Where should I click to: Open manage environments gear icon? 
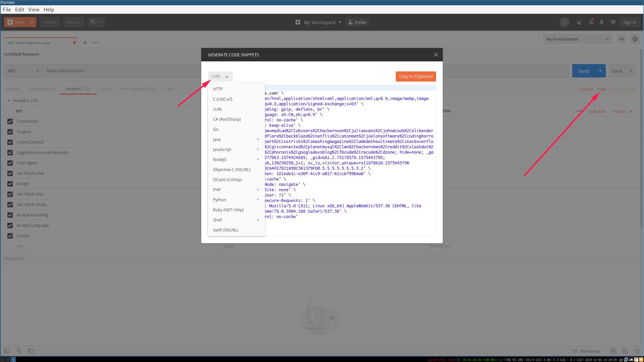pyautogui.click(x=635, y=39)
